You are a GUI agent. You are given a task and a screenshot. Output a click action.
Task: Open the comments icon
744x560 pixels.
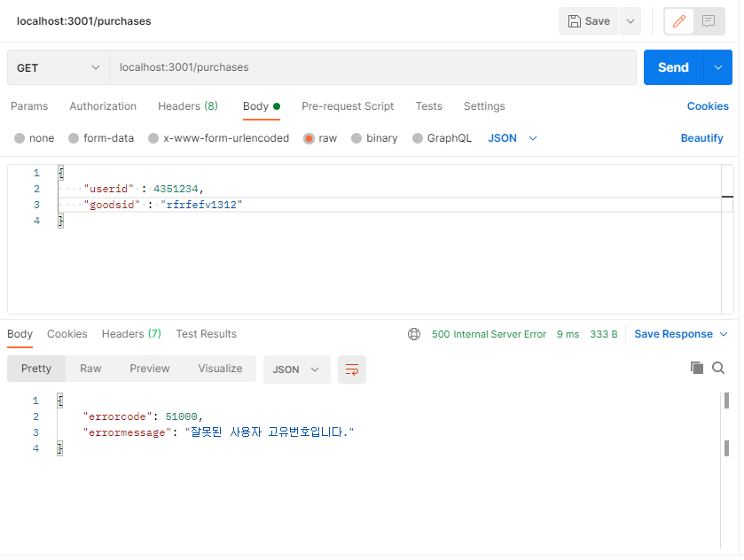tap(709, 21)
